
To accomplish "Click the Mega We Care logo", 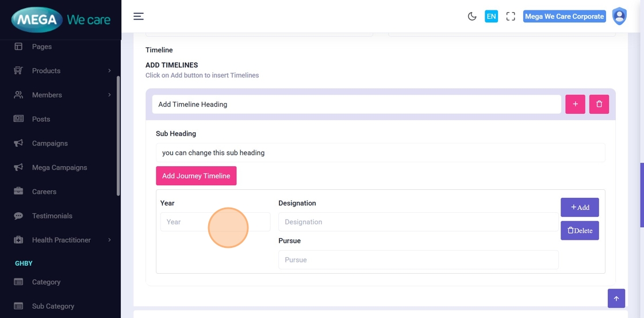I will tap(60, 20).
